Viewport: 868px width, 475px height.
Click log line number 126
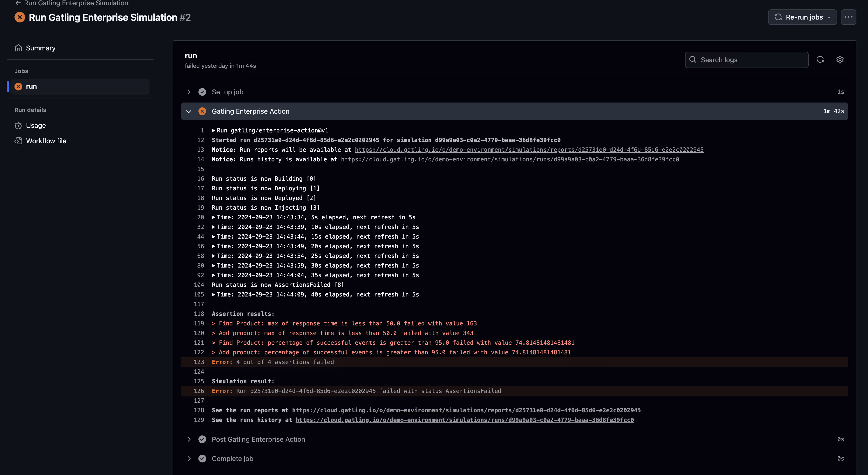coord(199,391)
